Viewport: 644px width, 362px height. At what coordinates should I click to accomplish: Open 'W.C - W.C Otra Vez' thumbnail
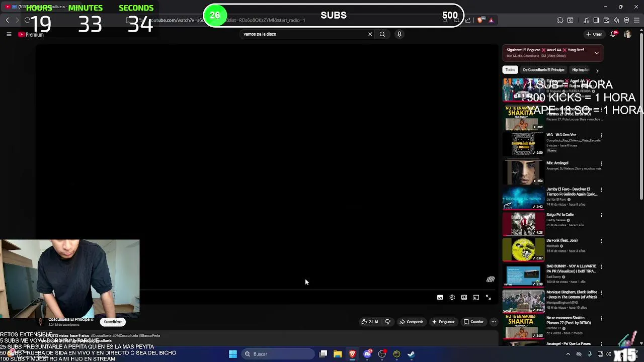pos(523,144)
